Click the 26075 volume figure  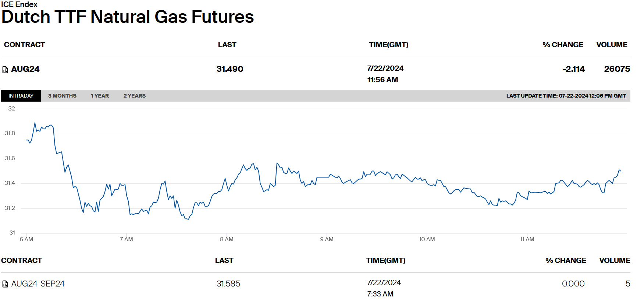pyautogui.click(x=617, y=69)
